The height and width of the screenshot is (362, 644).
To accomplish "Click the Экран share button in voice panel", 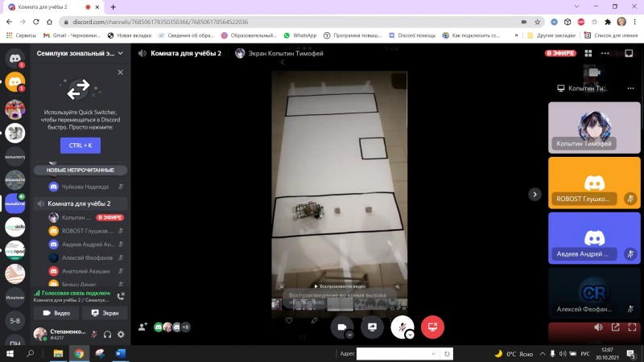I will [x=105, y=313].
